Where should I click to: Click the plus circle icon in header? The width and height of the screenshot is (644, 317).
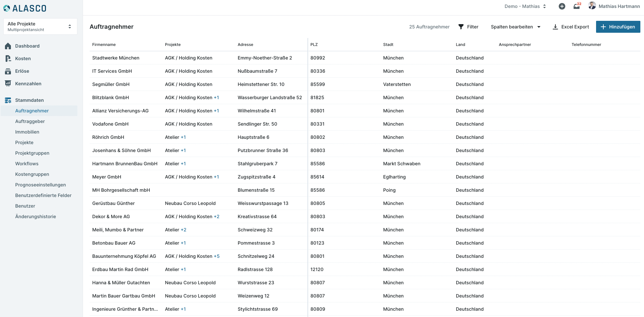coord(562,6)
